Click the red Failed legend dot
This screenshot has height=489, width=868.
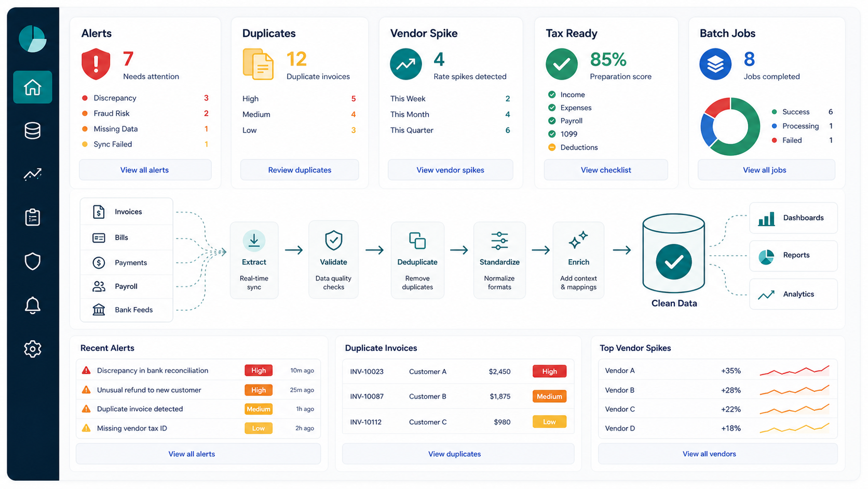click(x=774, y=140)
